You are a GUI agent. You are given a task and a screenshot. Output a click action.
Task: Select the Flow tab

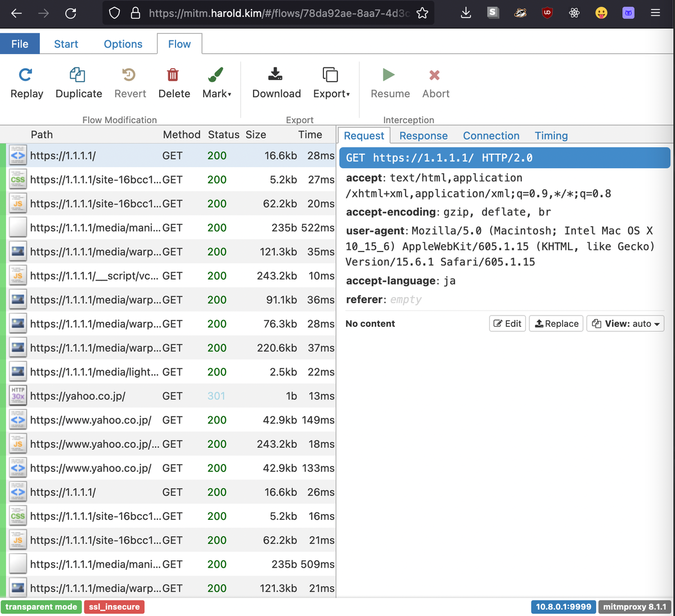coord(179,44)
